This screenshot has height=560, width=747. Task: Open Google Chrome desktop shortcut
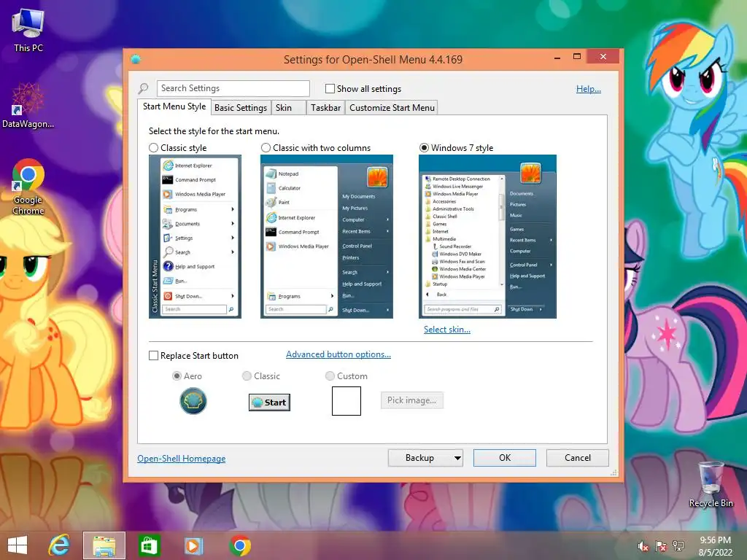point(28,187)
